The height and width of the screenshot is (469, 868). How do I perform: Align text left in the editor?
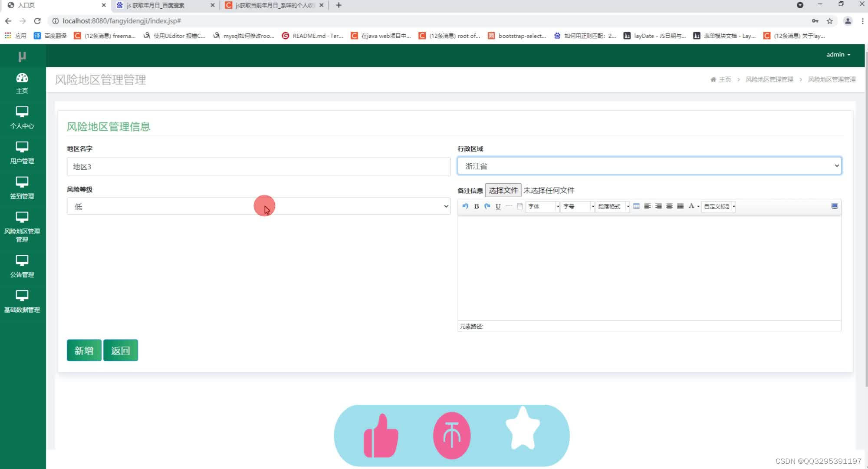tap(647, 206)
